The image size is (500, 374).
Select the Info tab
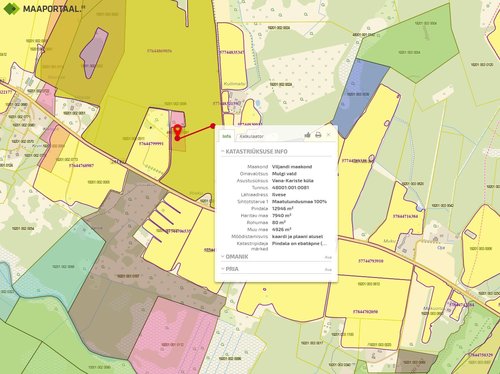(227, 136)
